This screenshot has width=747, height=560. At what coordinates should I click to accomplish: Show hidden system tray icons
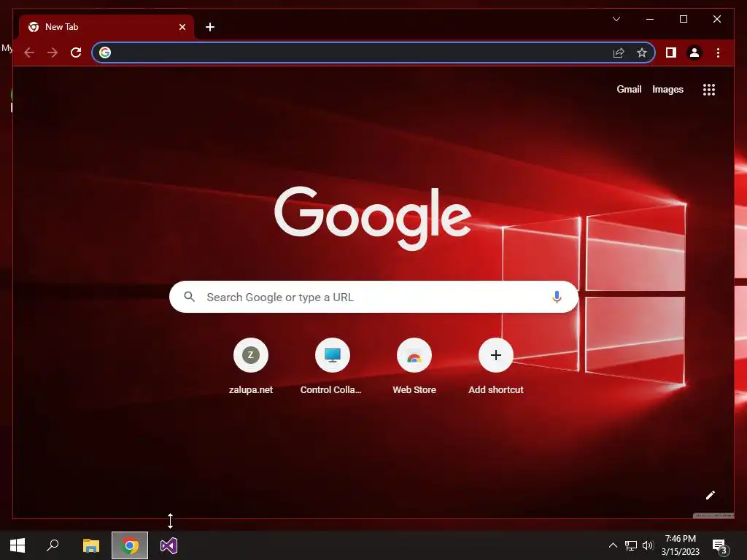(x=613, y=545)
